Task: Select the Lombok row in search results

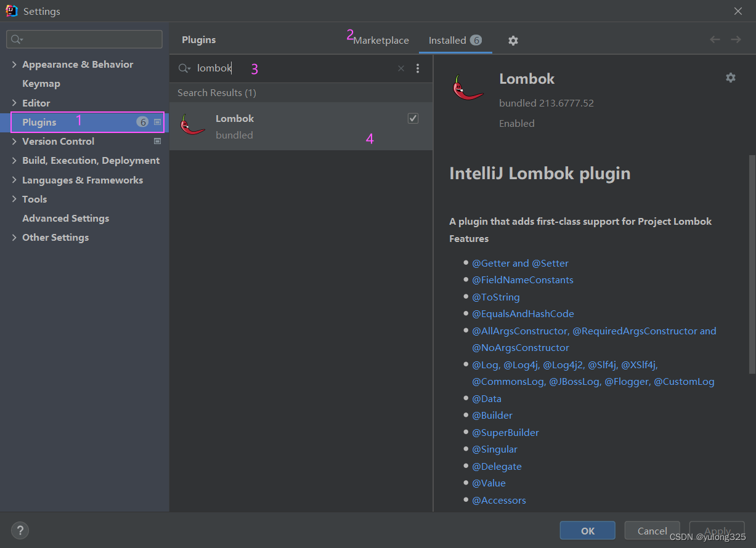Action: click(301, 126)
